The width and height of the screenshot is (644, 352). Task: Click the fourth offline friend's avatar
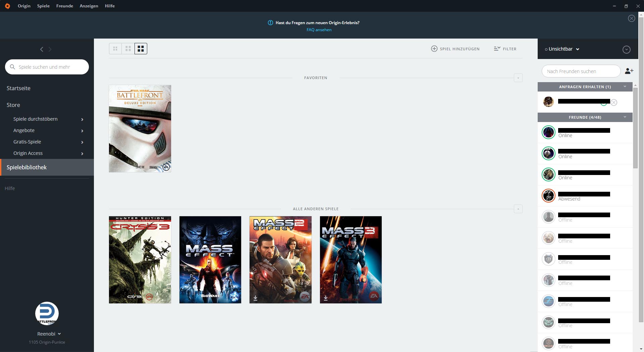pyautogui.click(x=548, y=280)
